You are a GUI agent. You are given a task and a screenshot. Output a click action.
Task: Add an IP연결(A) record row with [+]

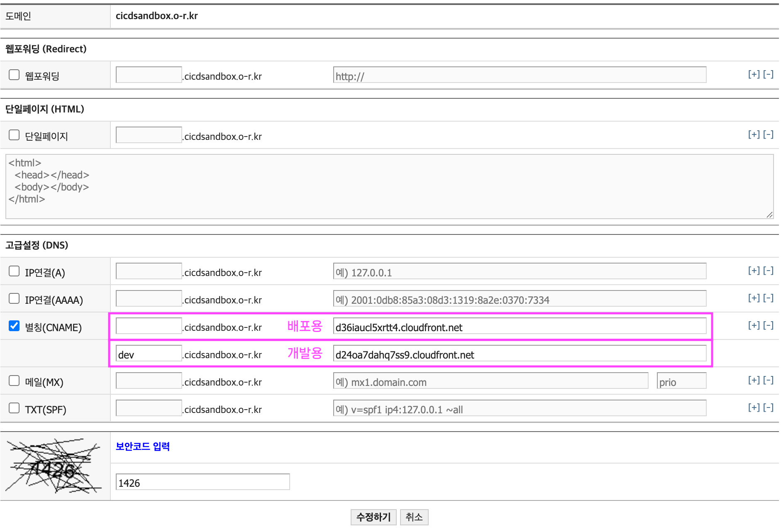pyautogui.click(x=754, y=271)
